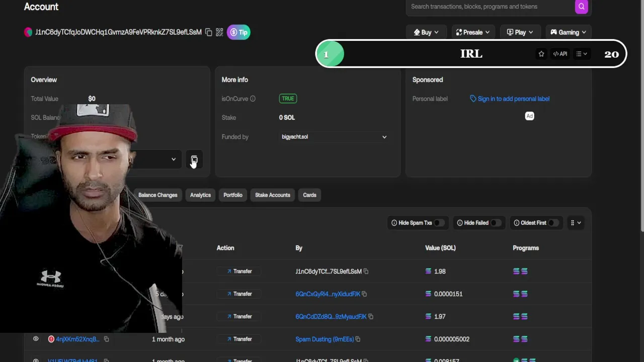This screenshot has height=362, width=644.
Task: Open the Spam Dusting (9mEEs) link
Action: click(x=325, y=339)
